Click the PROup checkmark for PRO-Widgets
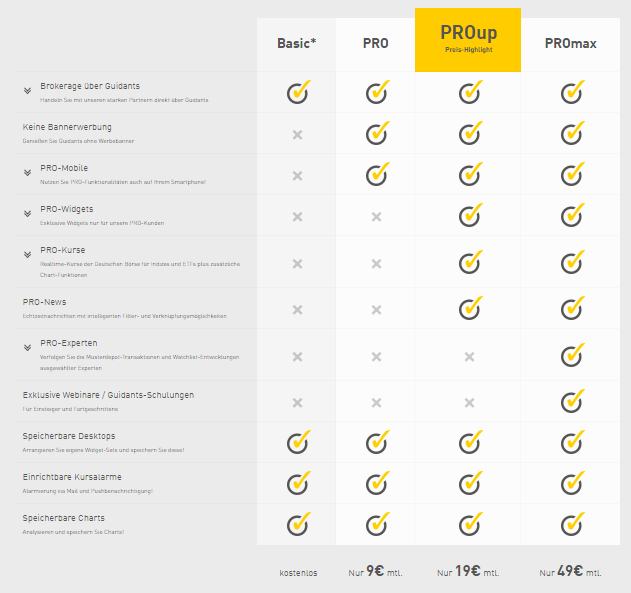This screenshot has height=593, width=631. (470, 215)
